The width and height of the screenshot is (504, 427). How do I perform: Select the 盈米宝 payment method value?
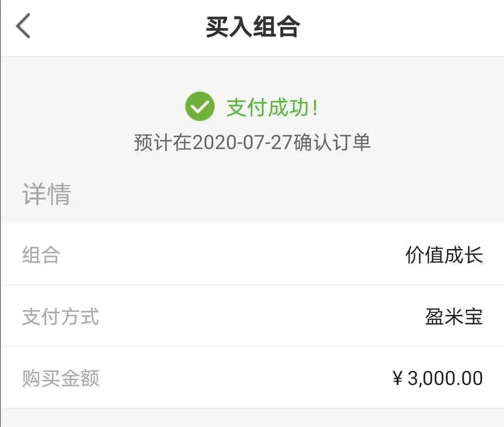(x=454, y=317)
